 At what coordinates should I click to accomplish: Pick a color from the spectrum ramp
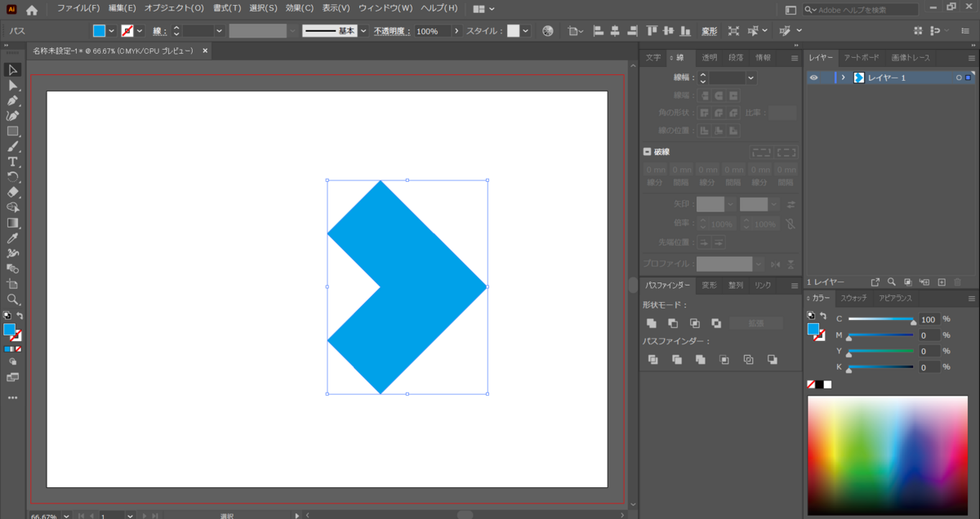(888, 455)
